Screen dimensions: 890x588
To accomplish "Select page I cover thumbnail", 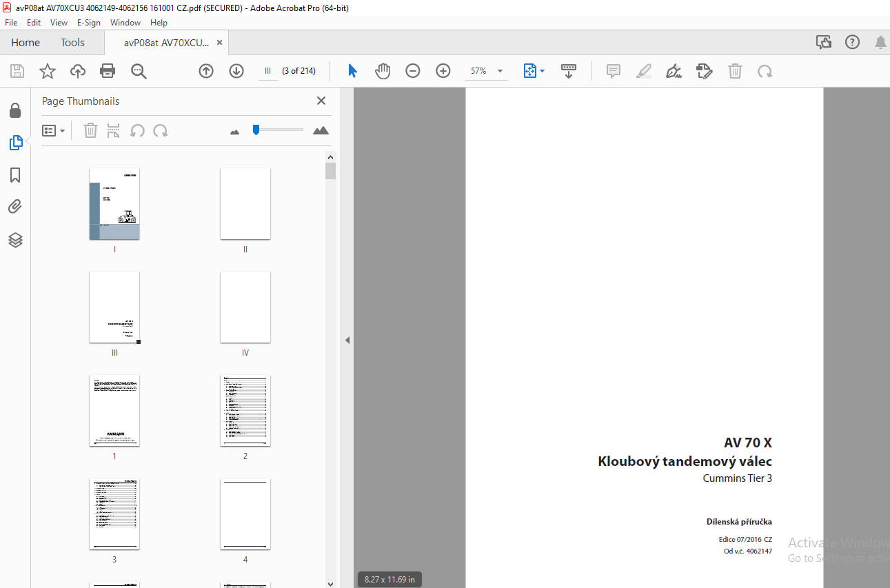I will (114, 204).
